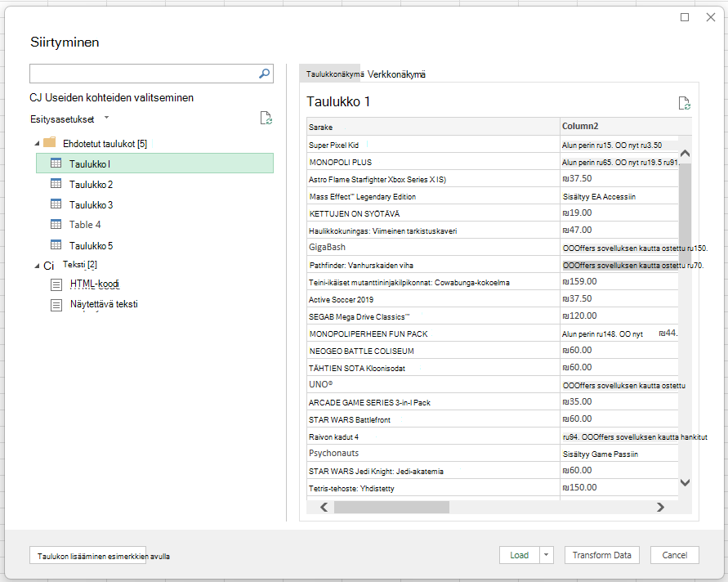Viewport: 728px width, 582px height.
Task: Click the STAR WARS Battlefront cell
Action: pyautogui.click(x=433, y=420)
